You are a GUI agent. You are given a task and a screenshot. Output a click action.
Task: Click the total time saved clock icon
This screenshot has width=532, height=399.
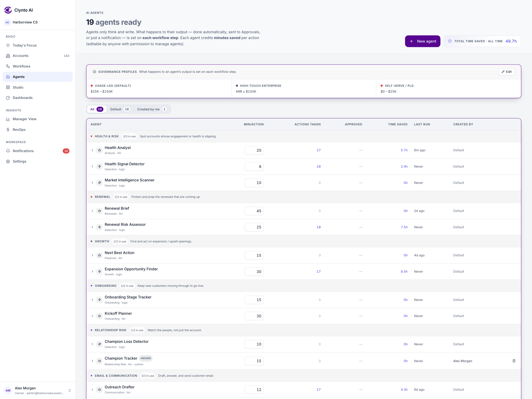pos(450,41)
